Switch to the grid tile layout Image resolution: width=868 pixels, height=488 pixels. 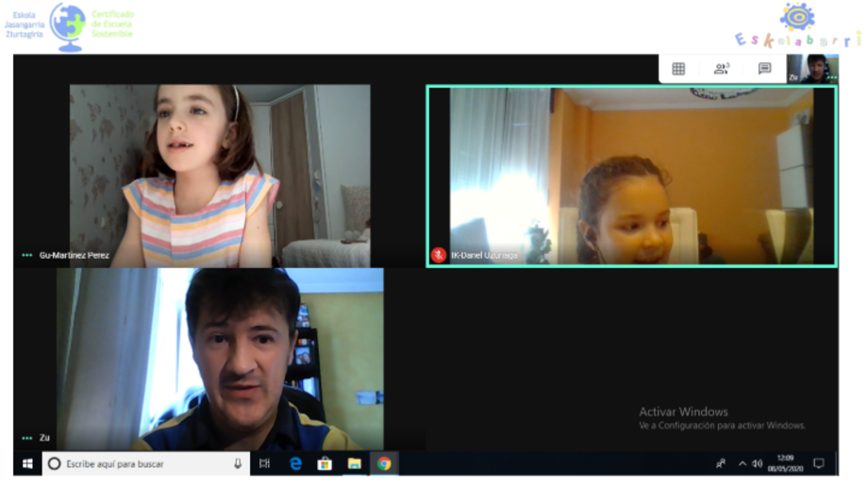tap(678, 69)
